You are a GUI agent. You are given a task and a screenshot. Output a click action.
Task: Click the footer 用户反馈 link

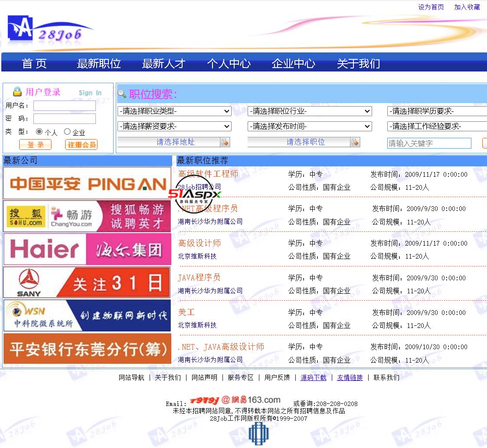277,377
